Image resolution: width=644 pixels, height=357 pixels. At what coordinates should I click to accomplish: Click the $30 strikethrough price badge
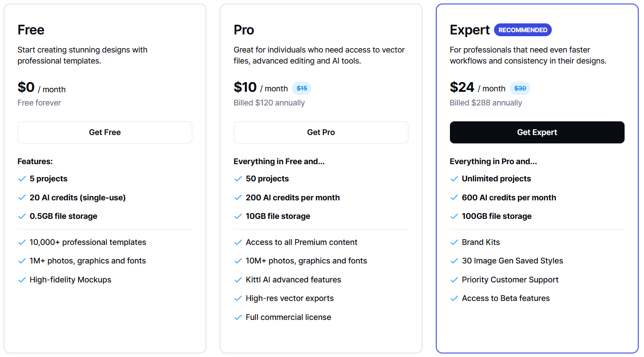click(x=520, y=88)
